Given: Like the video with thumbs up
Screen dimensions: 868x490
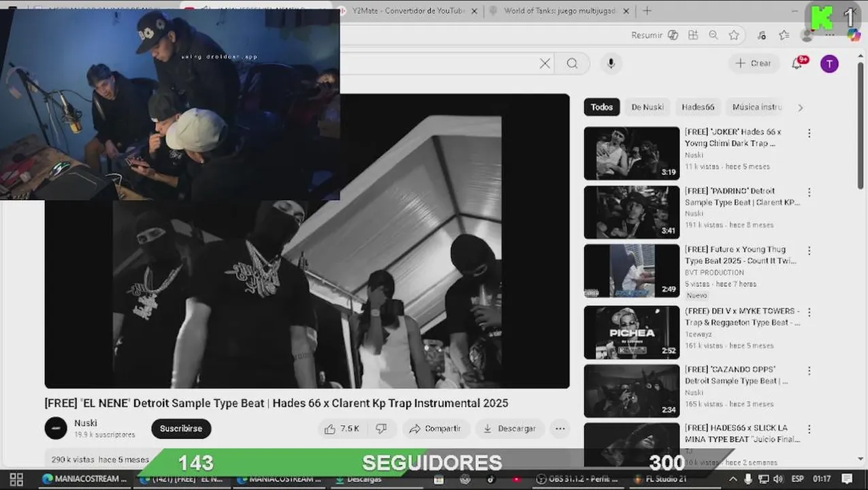Looking at the screenshot, I should [341, 429].
